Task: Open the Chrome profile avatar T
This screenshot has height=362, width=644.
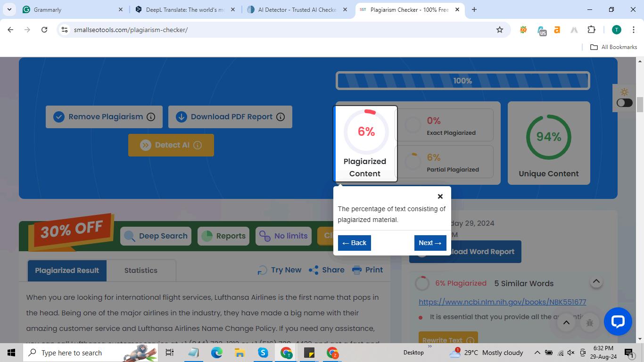Action: coord(616,30)
